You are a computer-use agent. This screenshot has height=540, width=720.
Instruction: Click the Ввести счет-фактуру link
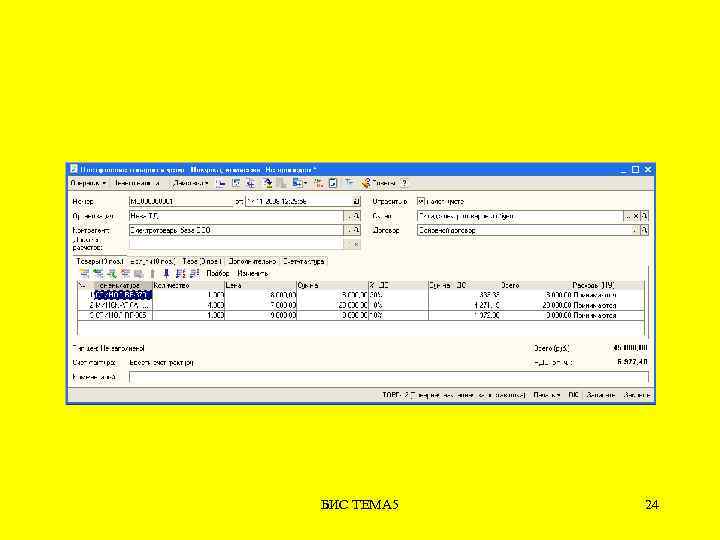[x=161, y=362]
